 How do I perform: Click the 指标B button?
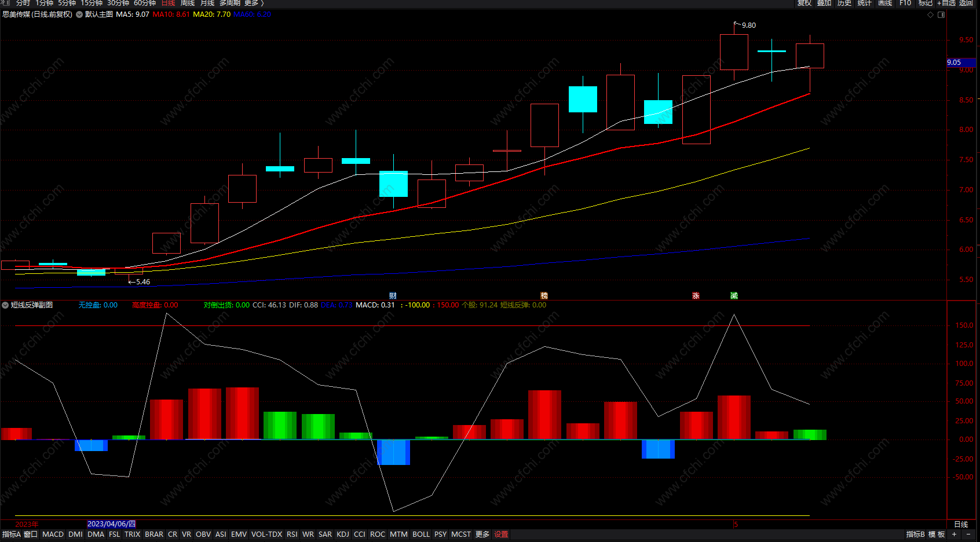pos(915,534)
